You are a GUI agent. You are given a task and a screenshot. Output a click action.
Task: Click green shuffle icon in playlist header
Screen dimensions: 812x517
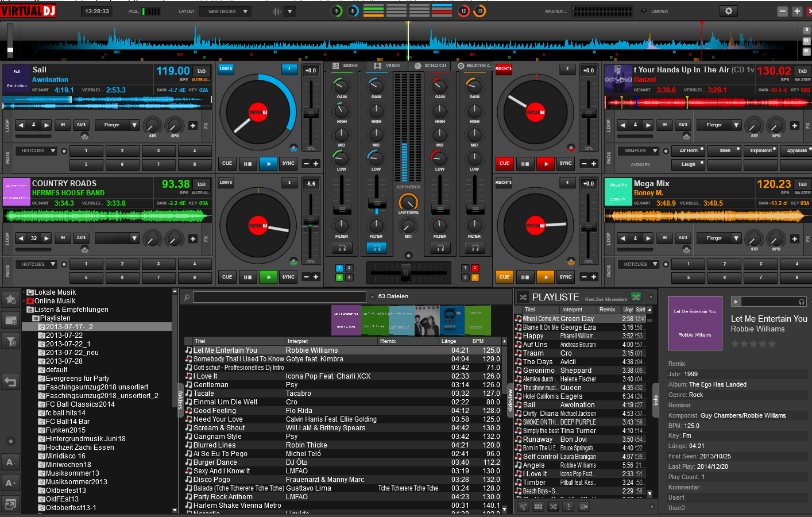[635, 297]
